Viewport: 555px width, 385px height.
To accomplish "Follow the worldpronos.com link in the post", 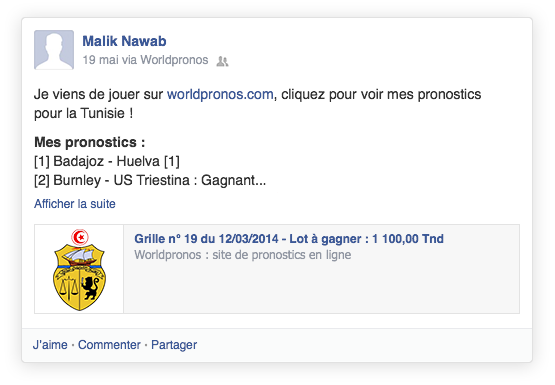I will 220,94.
